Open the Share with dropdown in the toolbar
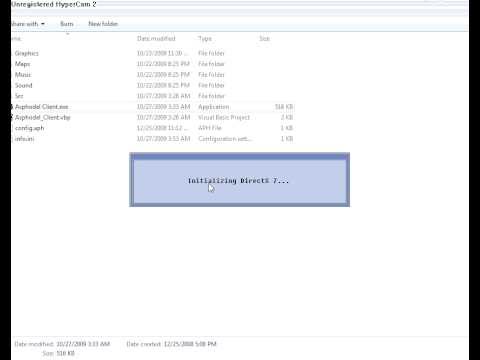This screenshot has width=480, height=360. click(x=28, y=24)
